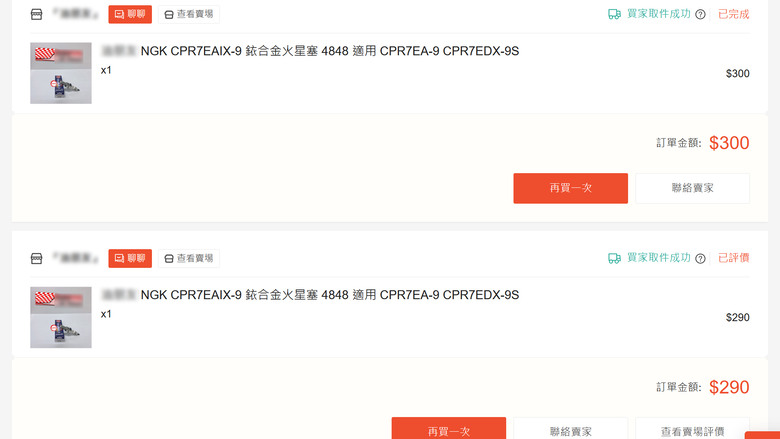Click the $300 order total amount

tap(729, 143)
